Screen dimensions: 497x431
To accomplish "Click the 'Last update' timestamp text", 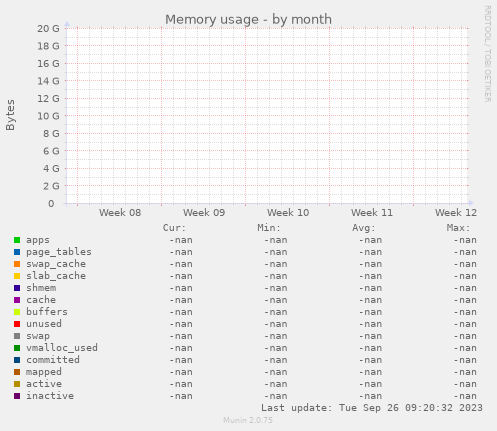I will click(x=372, y=408).
